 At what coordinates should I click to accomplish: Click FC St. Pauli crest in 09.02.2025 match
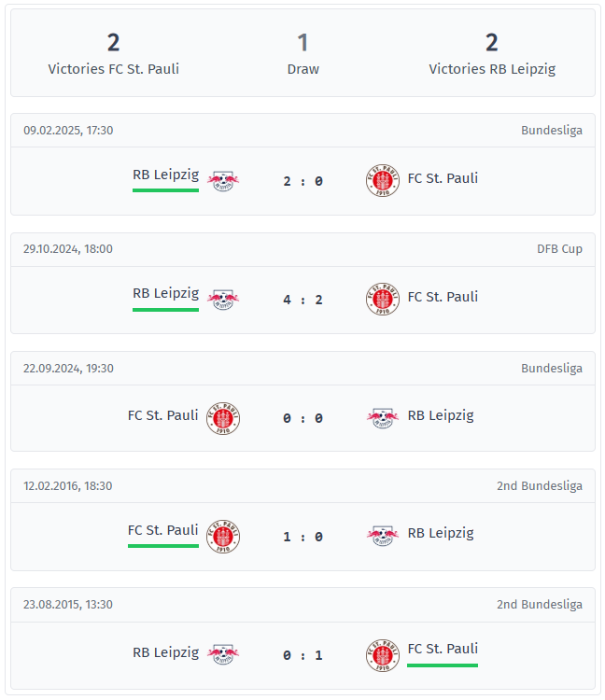coord(383,179)
